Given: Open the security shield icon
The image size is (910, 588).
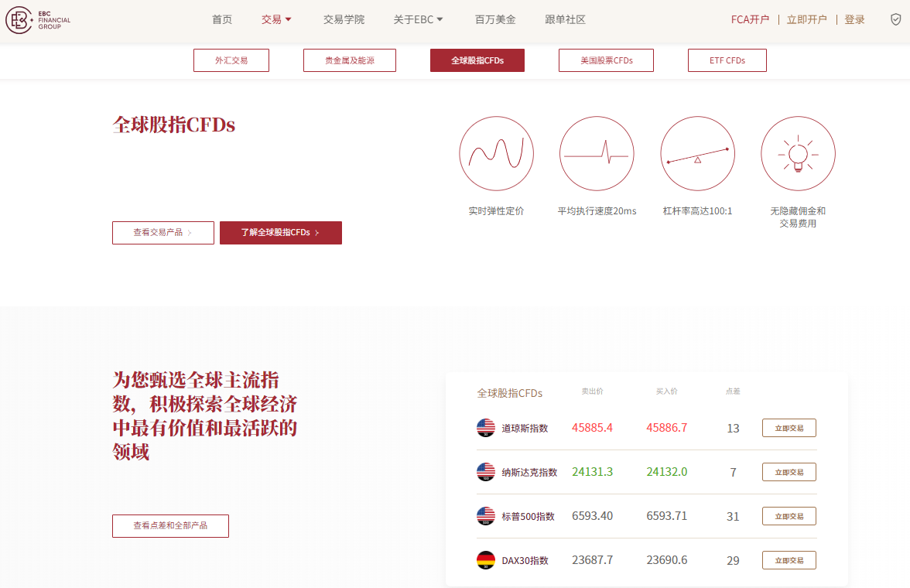Looking at the screenshot, I should 895,20.
